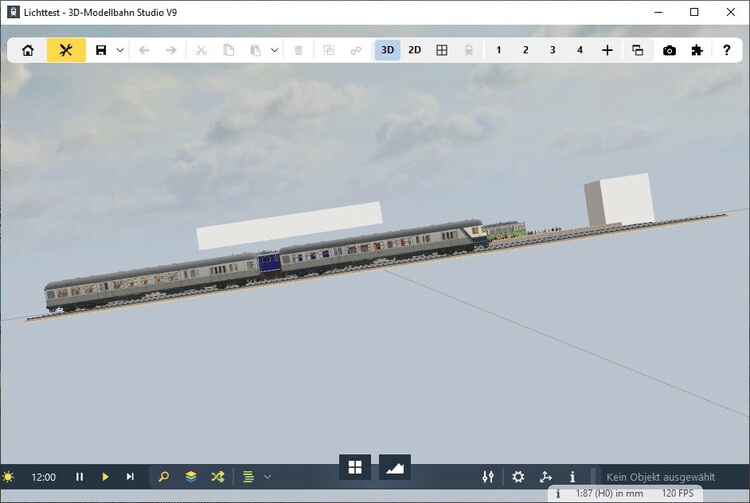Maximize the Lichttest window
The height and width of the screenshot is (503, 750).
pyautogui.click(x=694, y=12)
